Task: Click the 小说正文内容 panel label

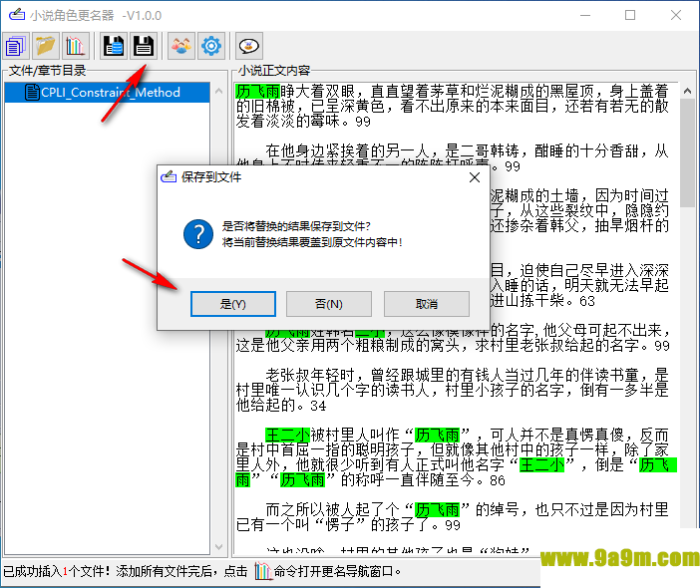Action: (x=274, y=71)
